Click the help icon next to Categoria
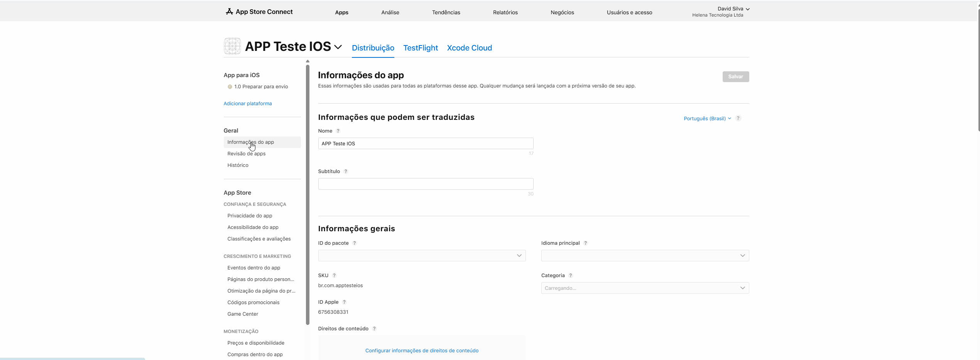This screenshot has width=980, height=360. pos(571,276)
